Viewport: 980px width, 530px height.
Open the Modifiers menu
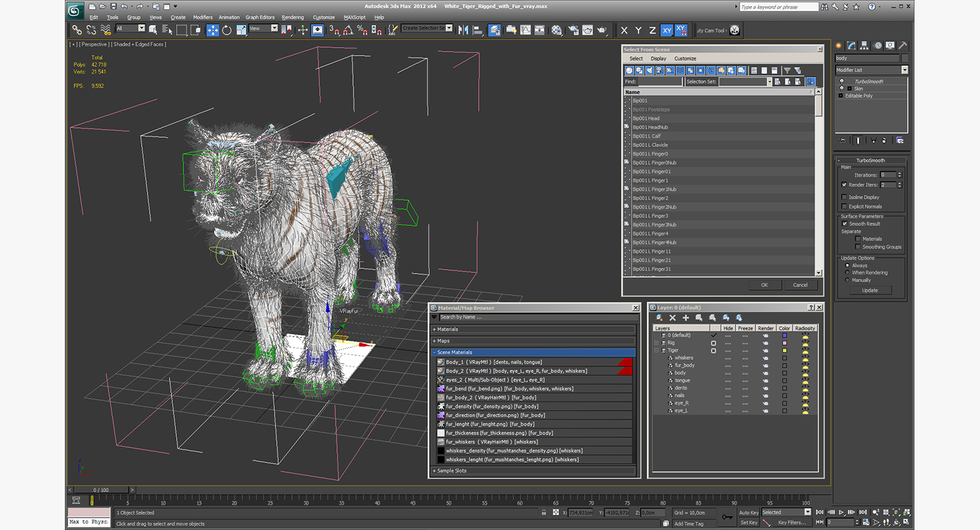(203, 17)
